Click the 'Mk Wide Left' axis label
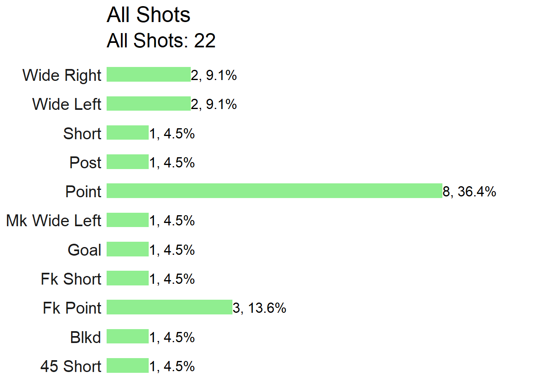 54,220
